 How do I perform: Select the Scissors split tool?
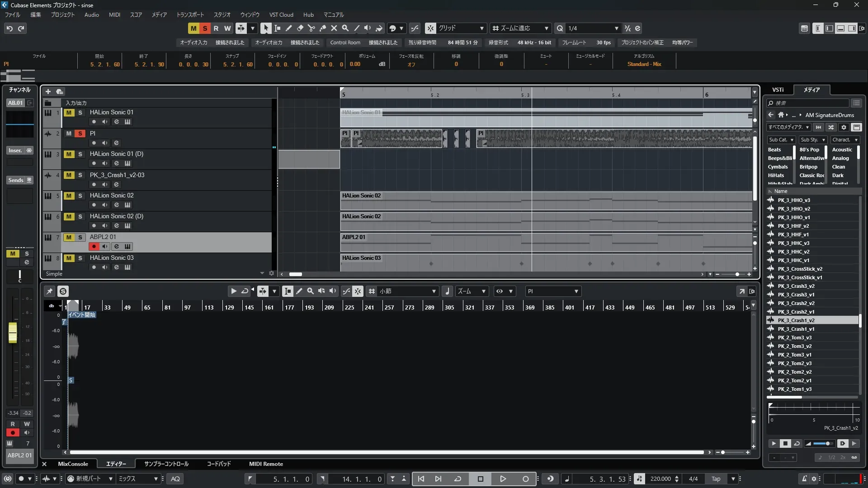[x=311, y=28]
